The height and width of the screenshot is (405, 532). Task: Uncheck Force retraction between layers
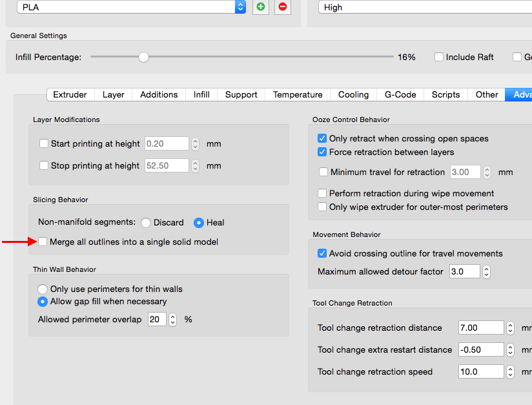[x=322, y=152]
